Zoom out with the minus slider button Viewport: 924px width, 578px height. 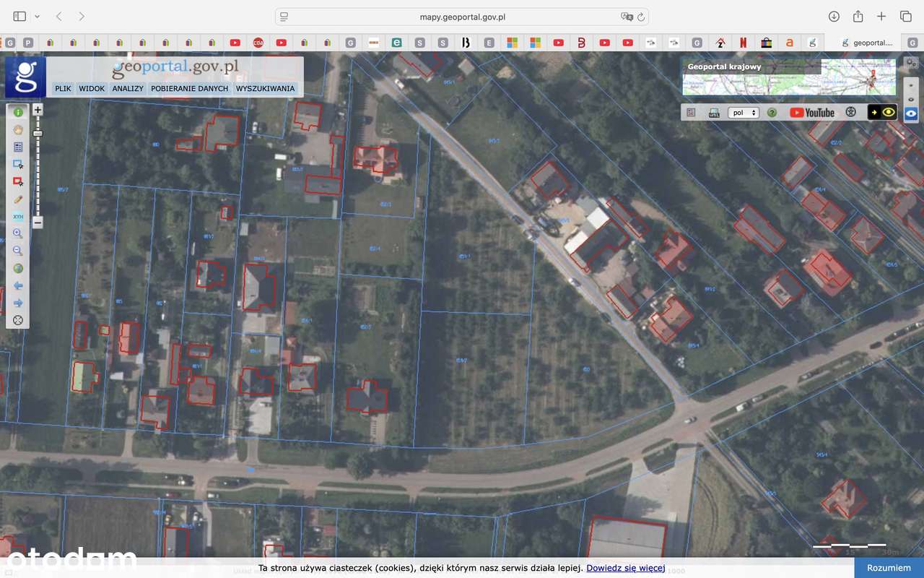(x=38, y=223)
